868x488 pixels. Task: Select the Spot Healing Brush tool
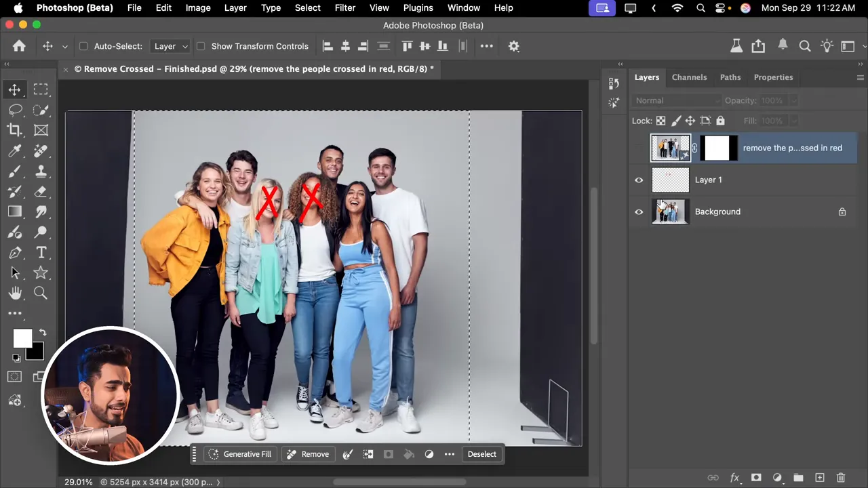pos(41,150)
